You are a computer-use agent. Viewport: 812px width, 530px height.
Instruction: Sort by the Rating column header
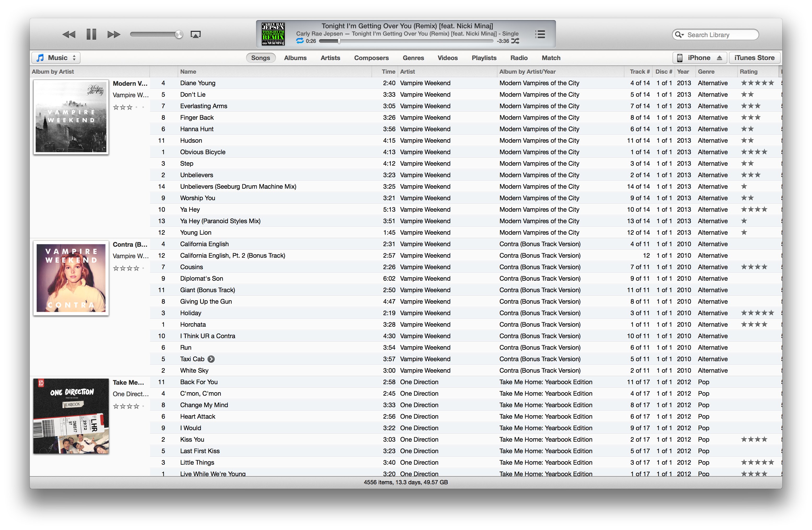(748, 72)
